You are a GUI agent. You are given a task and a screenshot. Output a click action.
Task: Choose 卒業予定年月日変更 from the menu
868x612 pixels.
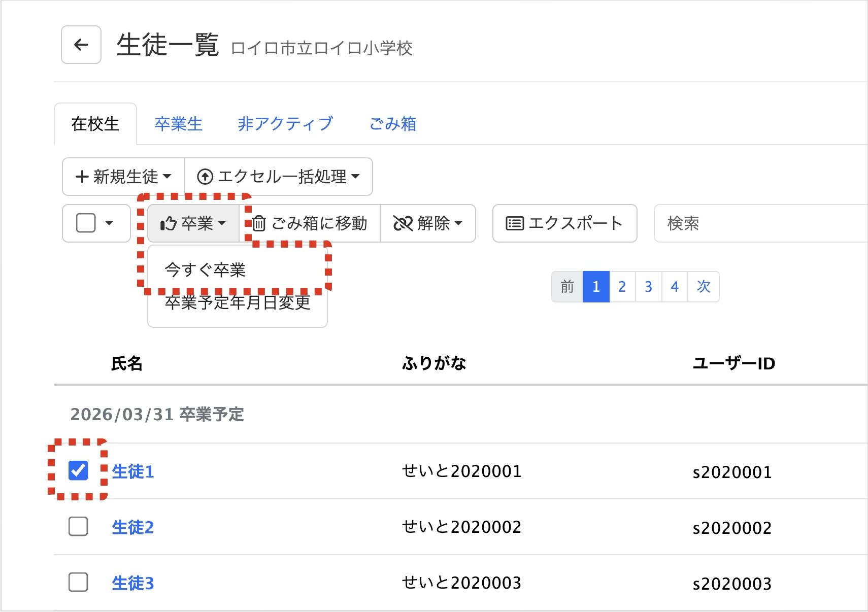click(x=238, y=302)
